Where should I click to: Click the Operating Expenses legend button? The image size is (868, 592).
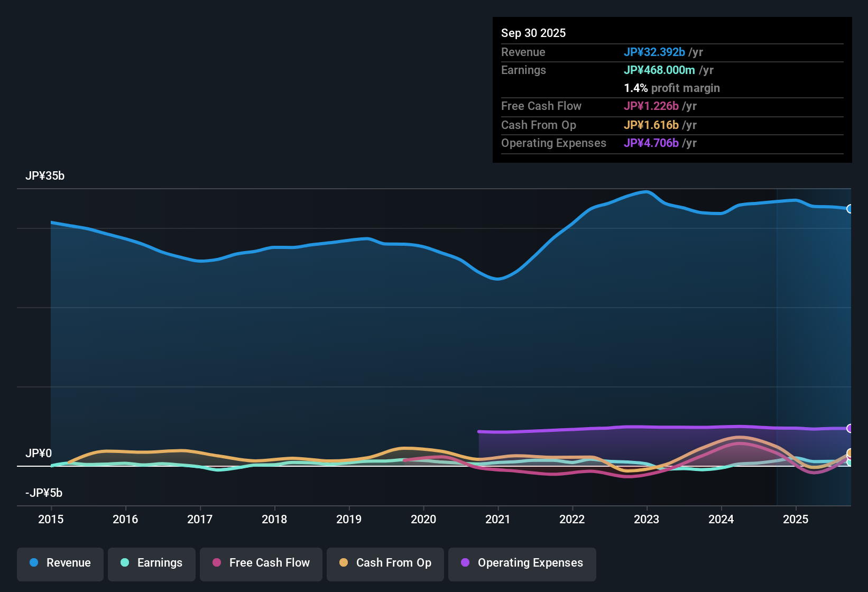(522, 563)
